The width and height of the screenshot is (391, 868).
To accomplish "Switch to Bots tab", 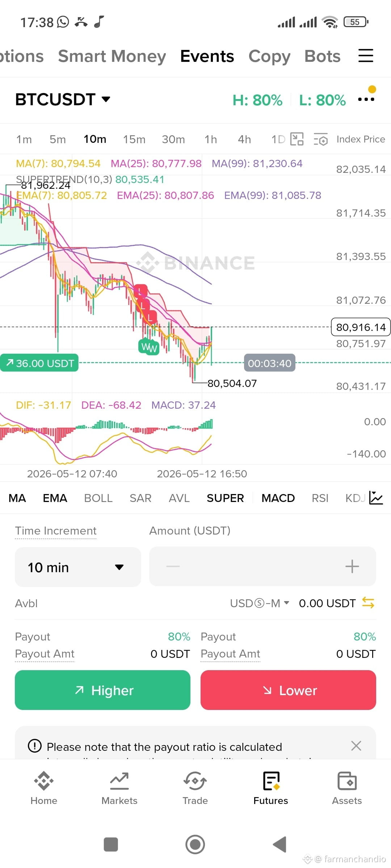I will pos(323,56).
